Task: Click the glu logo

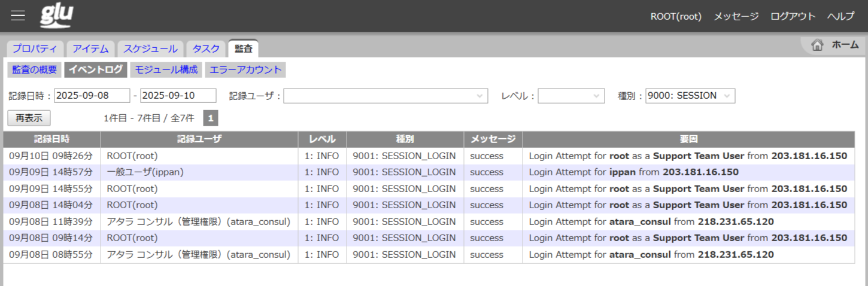Action: (57, 16)
